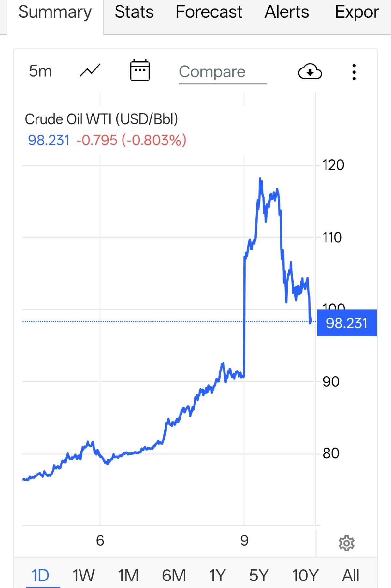This screenshot has height=588, width=391.
Task: Open chart settings gear icon
Action: [x=346, y=543]
